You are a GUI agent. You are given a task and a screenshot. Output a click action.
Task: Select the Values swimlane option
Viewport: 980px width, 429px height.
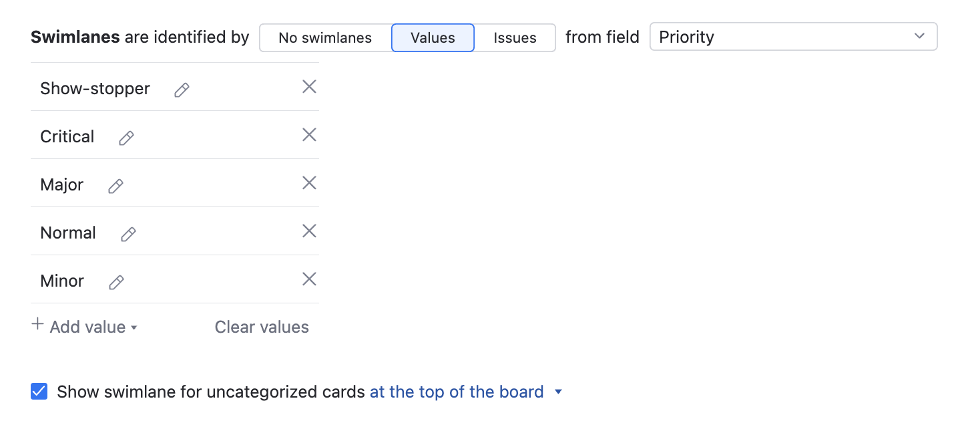[x=433, y=38]
